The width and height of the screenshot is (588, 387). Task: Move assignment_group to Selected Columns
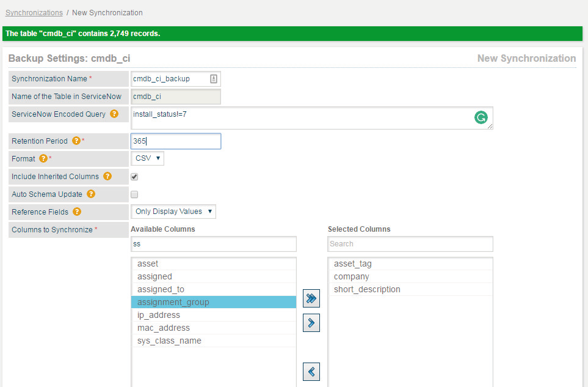pyautogui.click(x=311, y=323)
